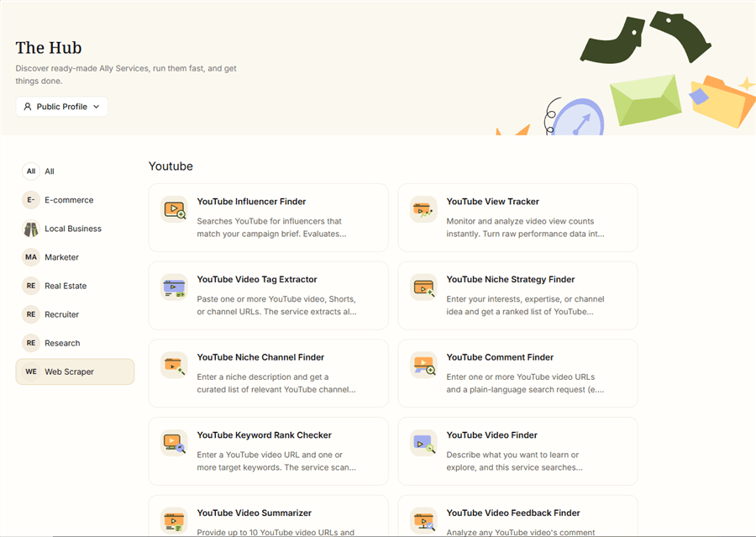Click the YouTube Niche Strategy Finder icon
Image resolution: width=756 pixels, height=537 pixels.
tap(423, 287)
